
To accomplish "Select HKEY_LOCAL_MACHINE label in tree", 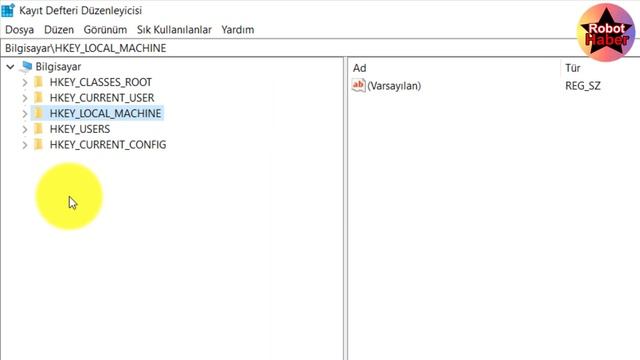I will coord(105,113).
